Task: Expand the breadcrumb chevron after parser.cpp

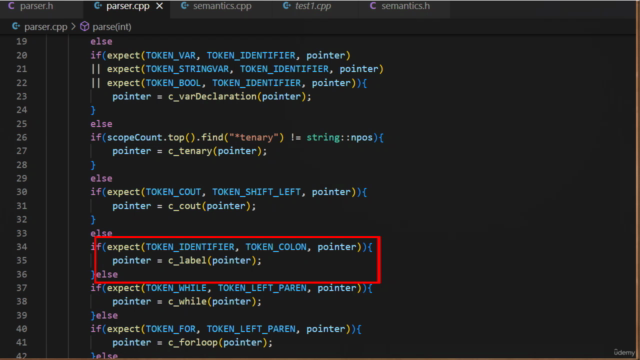Action: click(x=73, y=27)
